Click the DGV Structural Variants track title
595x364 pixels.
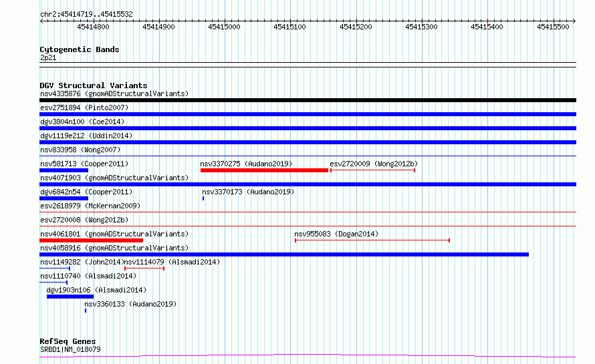click(94, 85)
